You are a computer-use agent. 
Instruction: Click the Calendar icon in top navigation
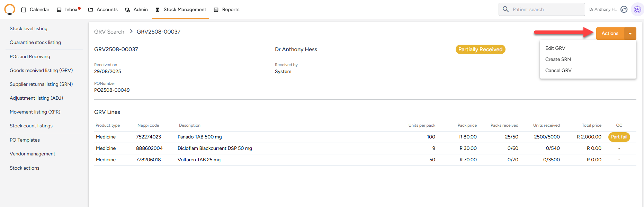pyautogui.click(x=24, y=10)
